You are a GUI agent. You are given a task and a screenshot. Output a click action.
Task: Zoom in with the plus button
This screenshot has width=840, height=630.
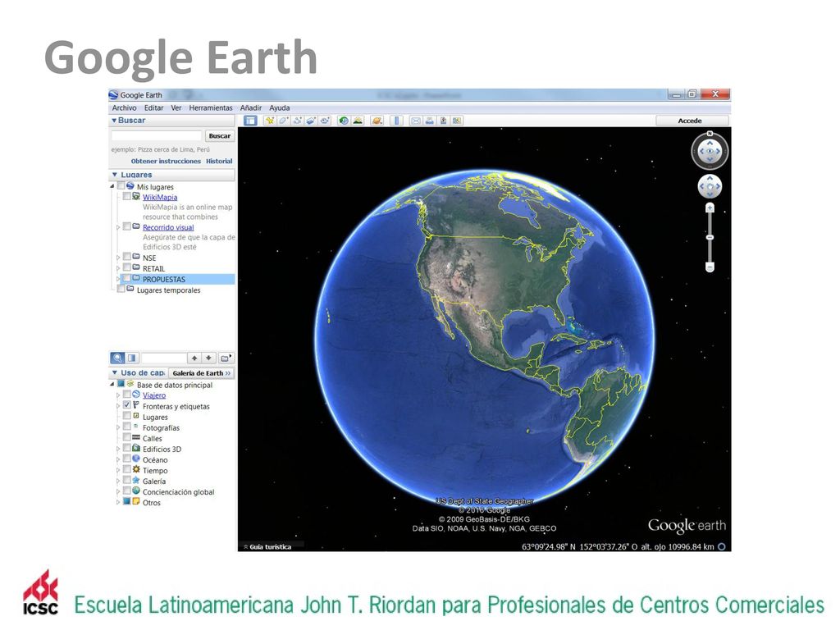(x=710, y=208)
